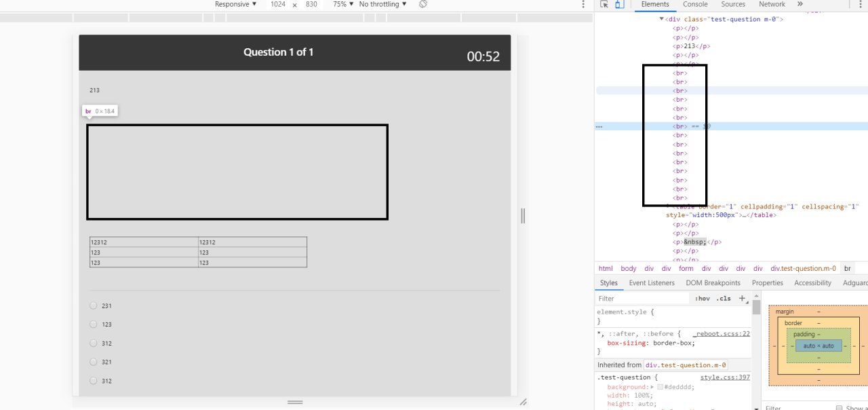The height and width of the screenshot is (410, 868).
Task: Open the 75% zoom dropdown
Action: tap(343, 4)
